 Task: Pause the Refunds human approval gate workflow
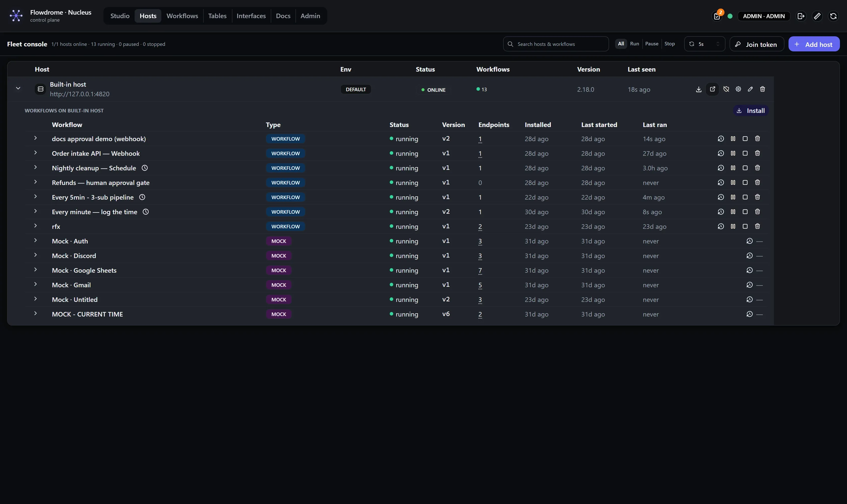[733, 182]
